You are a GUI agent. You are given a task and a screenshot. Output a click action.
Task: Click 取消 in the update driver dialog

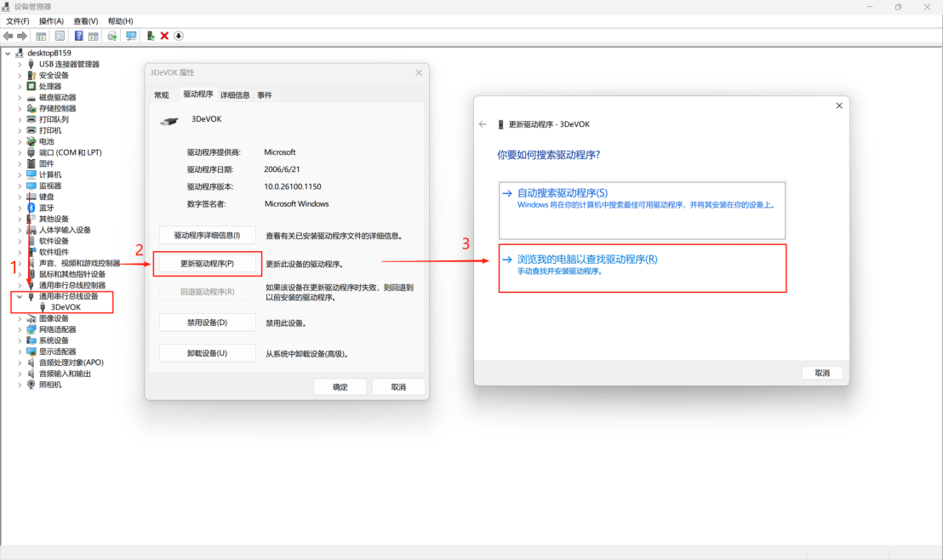pyautogui.click(x=822, y=373)
